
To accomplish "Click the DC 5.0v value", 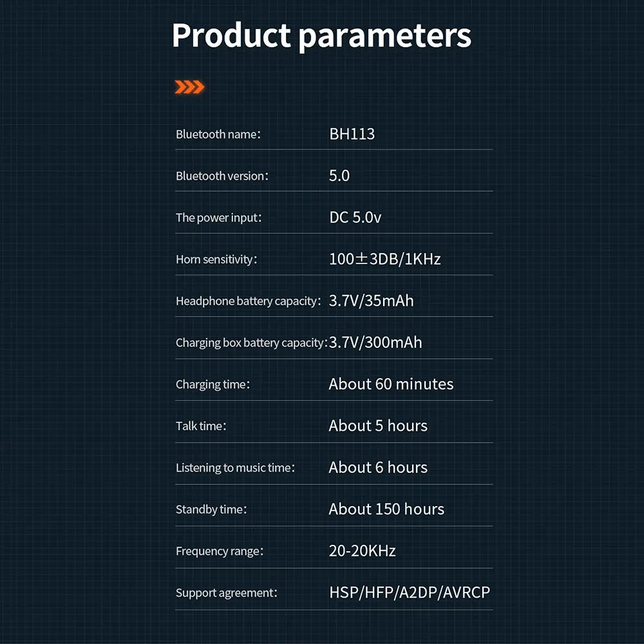I will point(355,218).
